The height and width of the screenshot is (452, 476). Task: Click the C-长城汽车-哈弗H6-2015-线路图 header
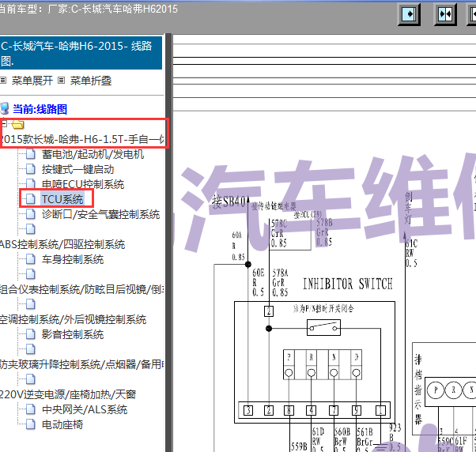pyautogui.click(x=81, y=53)
